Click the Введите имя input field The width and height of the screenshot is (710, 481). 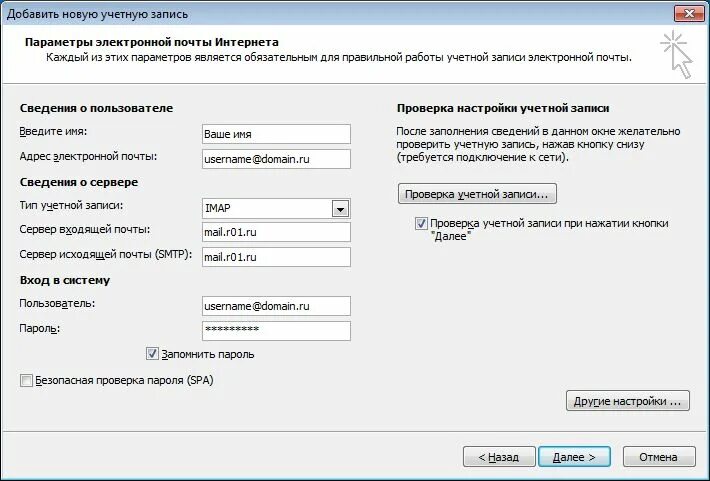(275, 133)
